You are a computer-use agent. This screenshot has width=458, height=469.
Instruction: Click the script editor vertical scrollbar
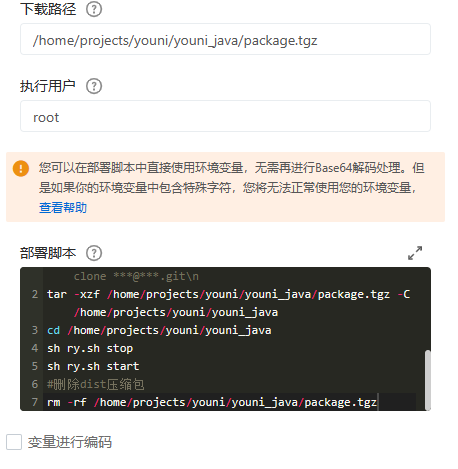[428, 380]
